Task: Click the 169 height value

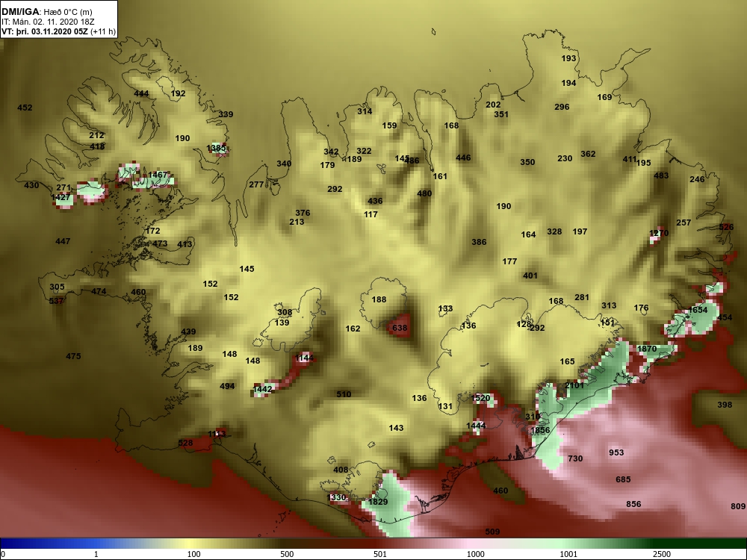Action: tap(604, 97)
